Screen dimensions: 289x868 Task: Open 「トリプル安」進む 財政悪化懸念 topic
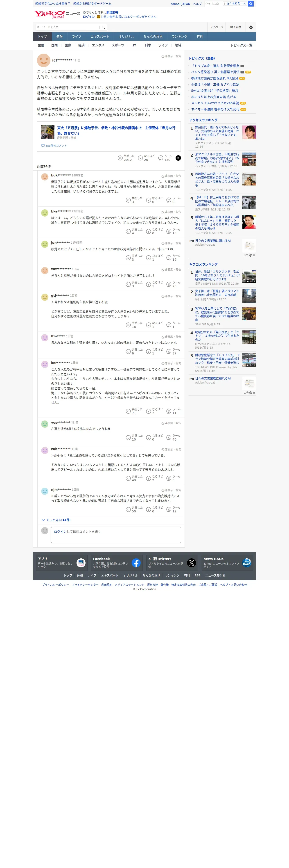(215, 66)
